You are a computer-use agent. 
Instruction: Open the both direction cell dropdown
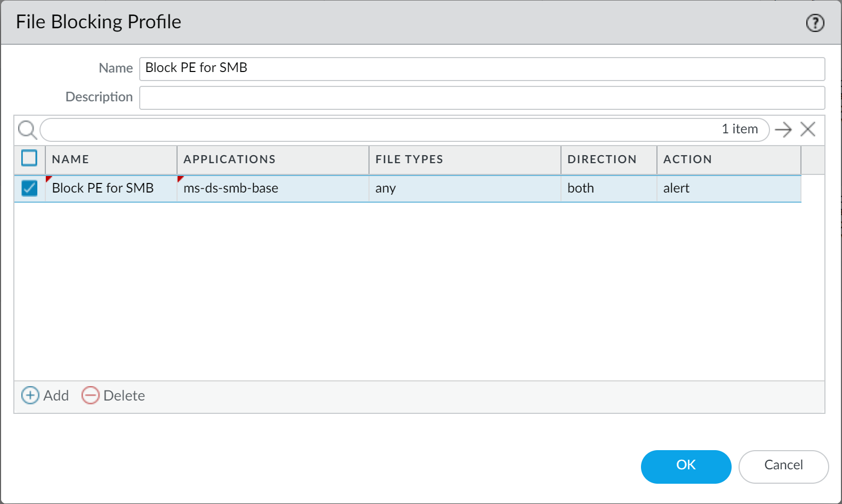pos(608,188)
